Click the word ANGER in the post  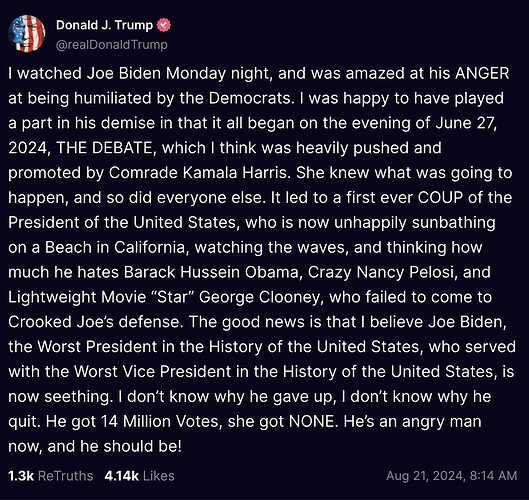coord(482,74)
